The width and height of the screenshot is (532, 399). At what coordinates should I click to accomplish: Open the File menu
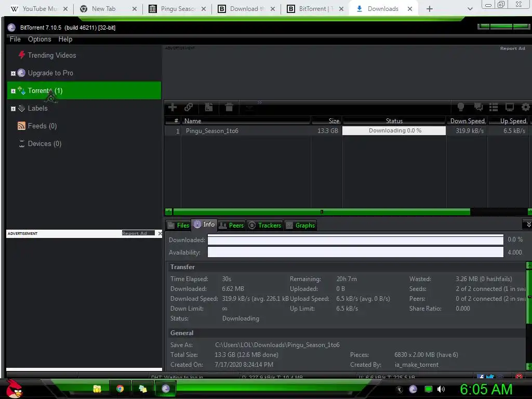coord(15,39)
